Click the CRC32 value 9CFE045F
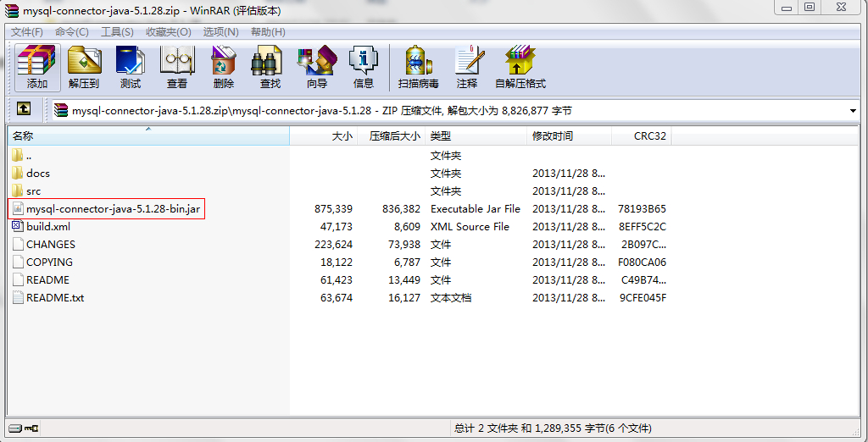 pyautogui.click(x=643, y=297)
